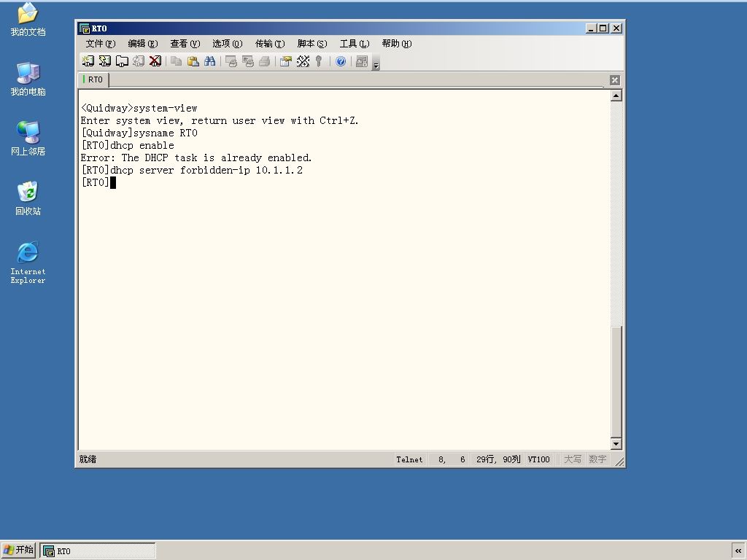Minimize the RT0 window
The height and width of the screenshot is (560, 747).
591,28
